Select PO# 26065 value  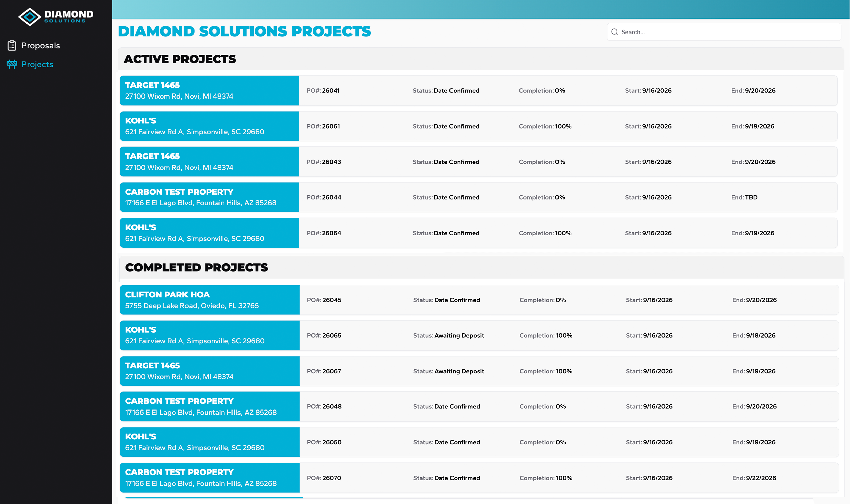[332, 335]
